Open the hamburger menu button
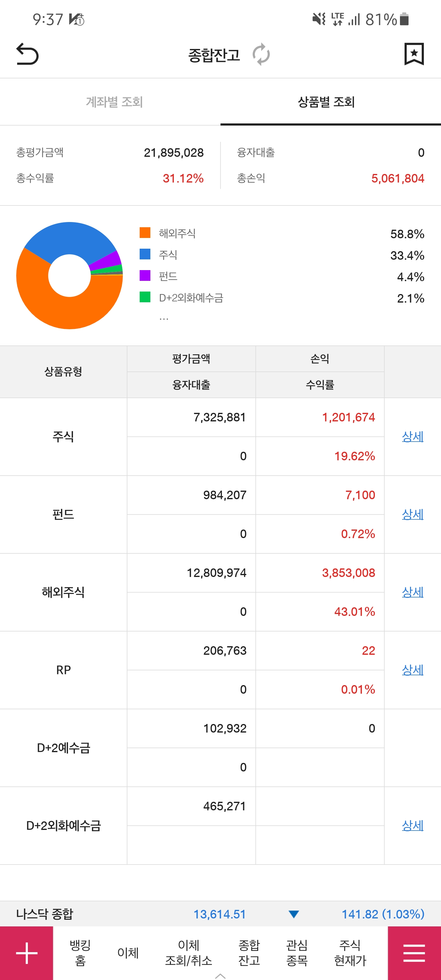The width and height of the screenshot is (441, 980). pyautogui.click(x=414, y=953)
